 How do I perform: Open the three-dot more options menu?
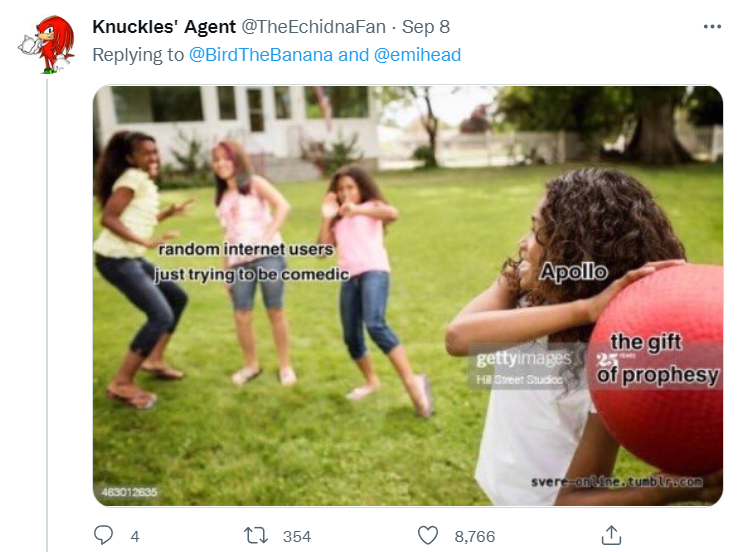pos(712,27)
